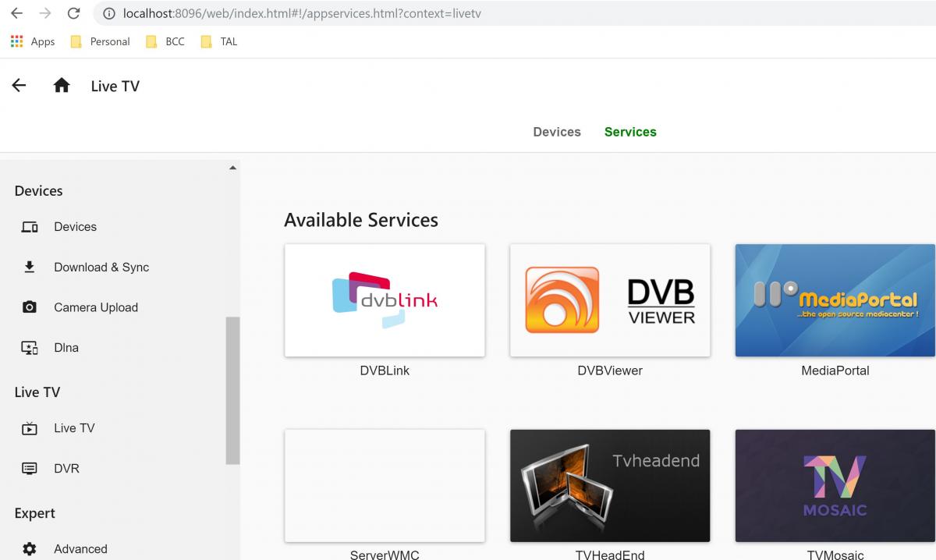
Task: Click the Camera Upload camera icon
Action: coord(30,307)
